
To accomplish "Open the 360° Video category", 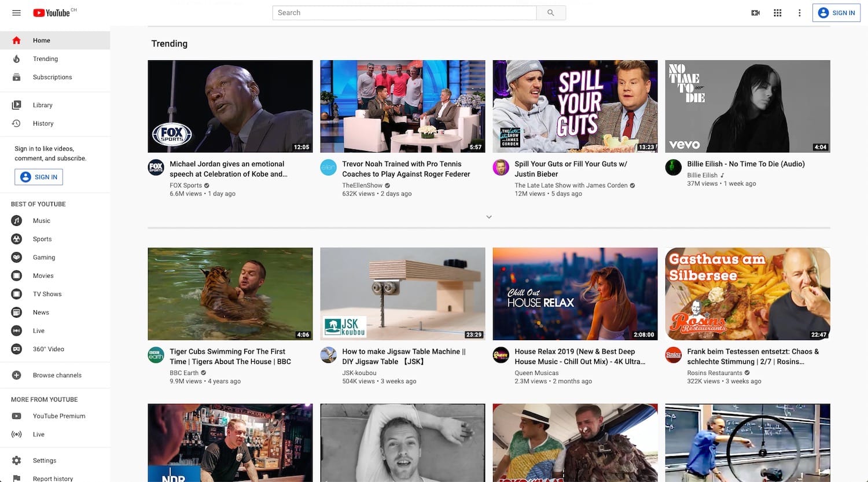I will click(x=47, y=349).
